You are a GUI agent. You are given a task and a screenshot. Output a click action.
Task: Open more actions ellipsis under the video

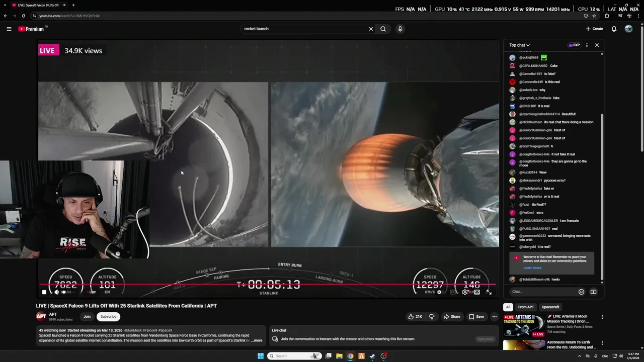click(495, 317)
